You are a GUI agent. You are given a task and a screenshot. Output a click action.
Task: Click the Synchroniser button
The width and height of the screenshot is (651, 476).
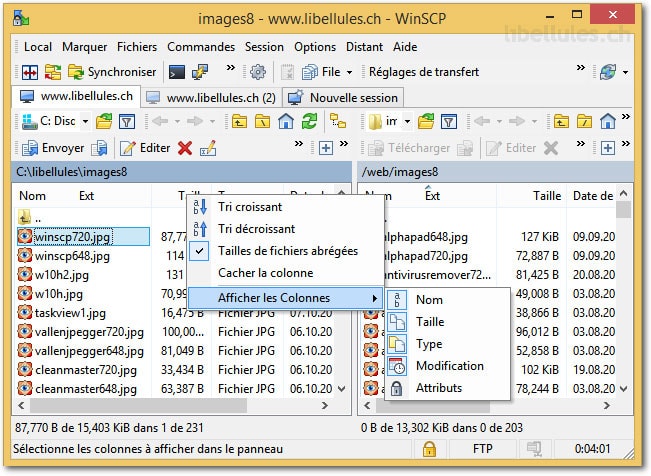tap(112, 72)
